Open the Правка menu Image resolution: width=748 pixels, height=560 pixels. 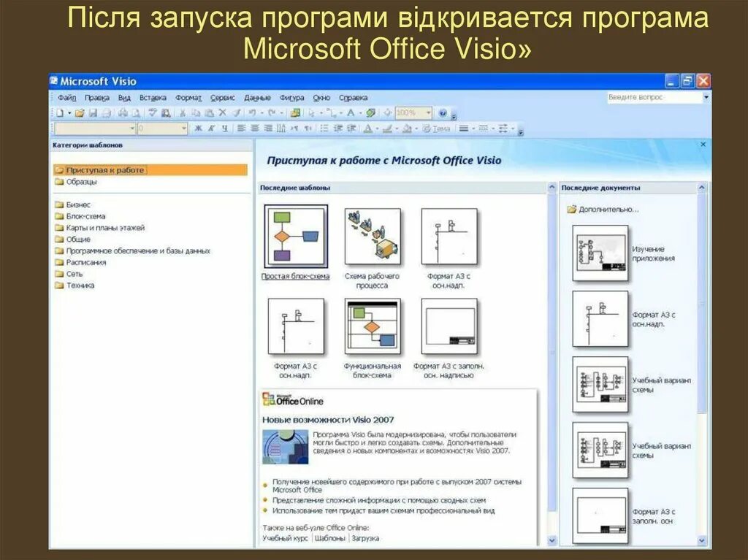pyautogui.click(x=97, y=97)
